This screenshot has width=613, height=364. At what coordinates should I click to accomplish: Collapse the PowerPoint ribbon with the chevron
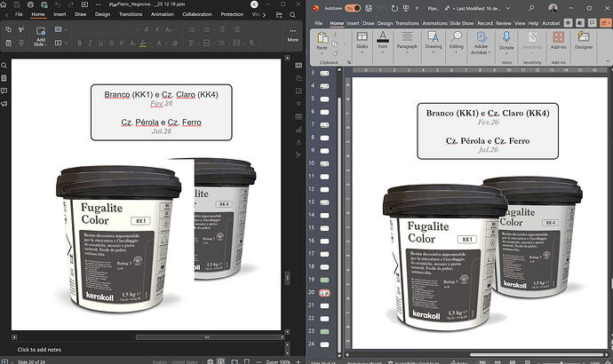tap(608, 60)
